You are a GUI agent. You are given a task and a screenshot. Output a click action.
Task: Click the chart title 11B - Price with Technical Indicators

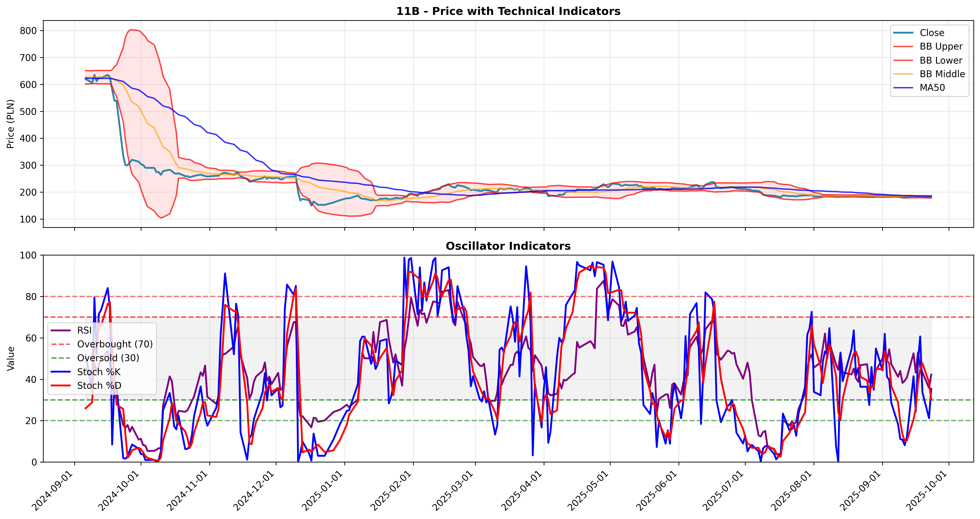pyautogui.click(x=508, y=11)
